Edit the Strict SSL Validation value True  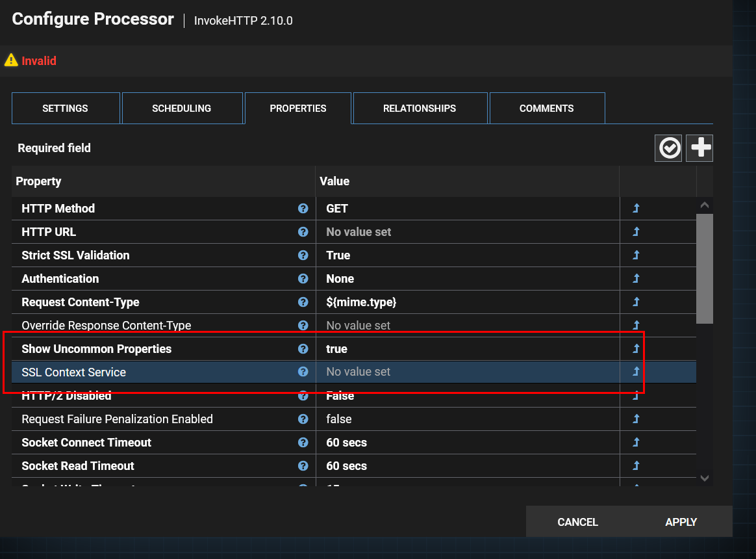coord(468,255)
